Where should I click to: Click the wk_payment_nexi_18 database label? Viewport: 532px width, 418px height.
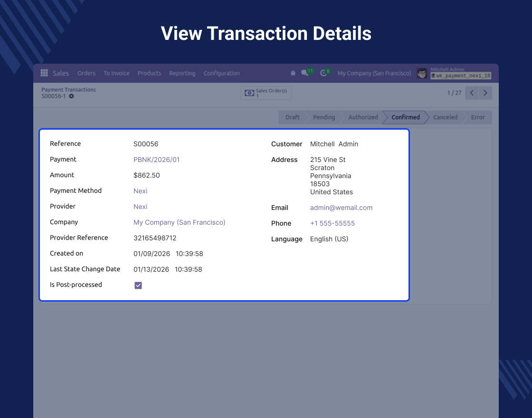point(461,76)
